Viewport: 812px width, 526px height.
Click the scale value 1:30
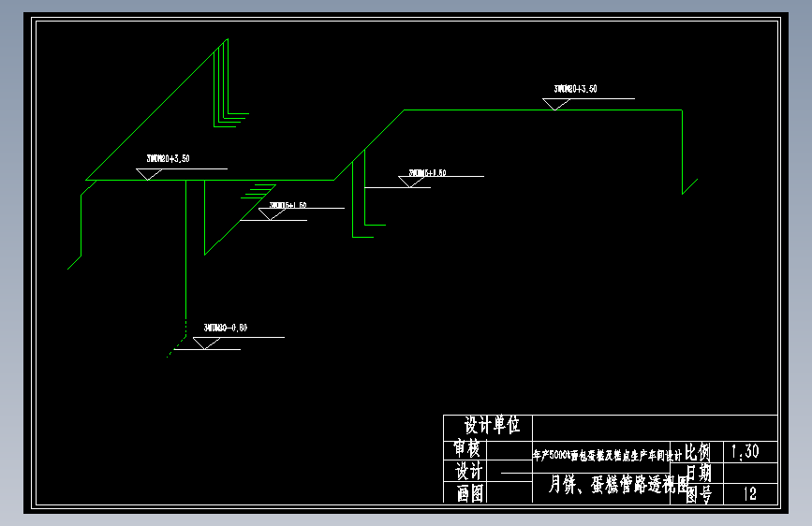pyautogui.click(x=745, y=451)
